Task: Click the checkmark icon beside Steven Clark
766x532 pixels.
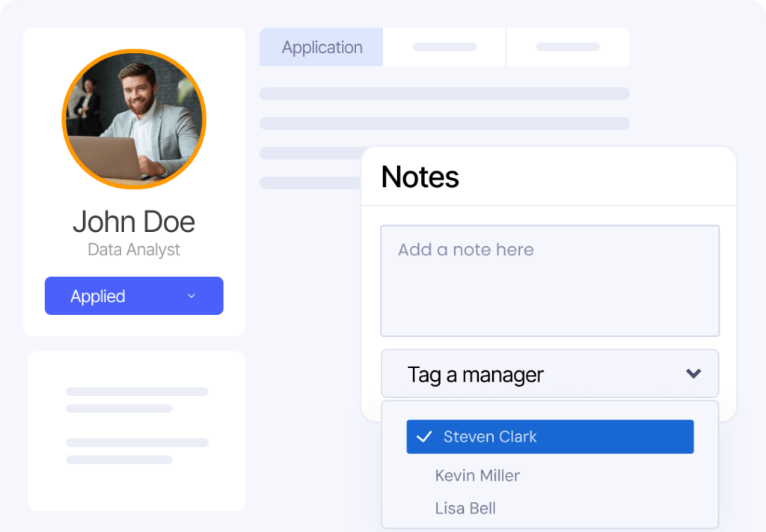Action: [x=424, y=437]
